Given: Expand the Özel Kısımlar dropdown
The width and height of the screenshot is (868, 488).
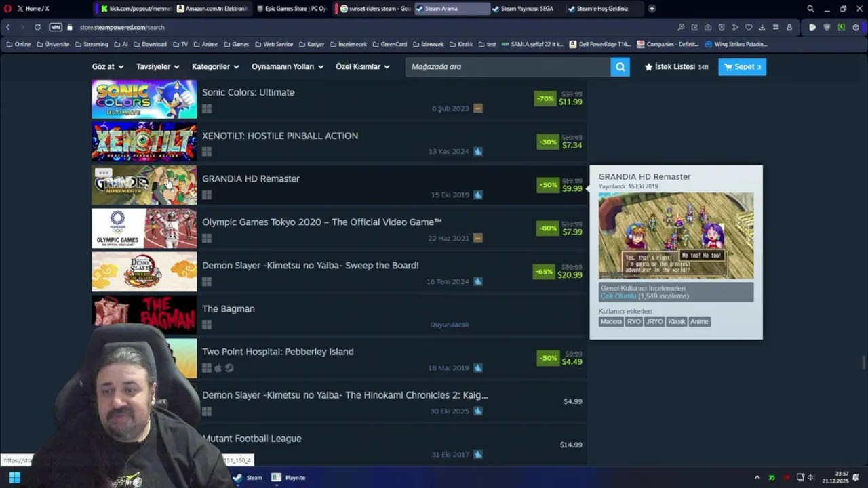Looking at the screenshot, I should click(x=363, y=66).
